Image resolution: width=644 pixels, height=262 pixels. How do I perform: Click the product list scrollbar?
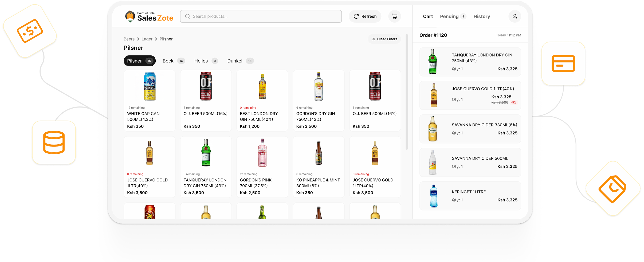tap(407, 92)
